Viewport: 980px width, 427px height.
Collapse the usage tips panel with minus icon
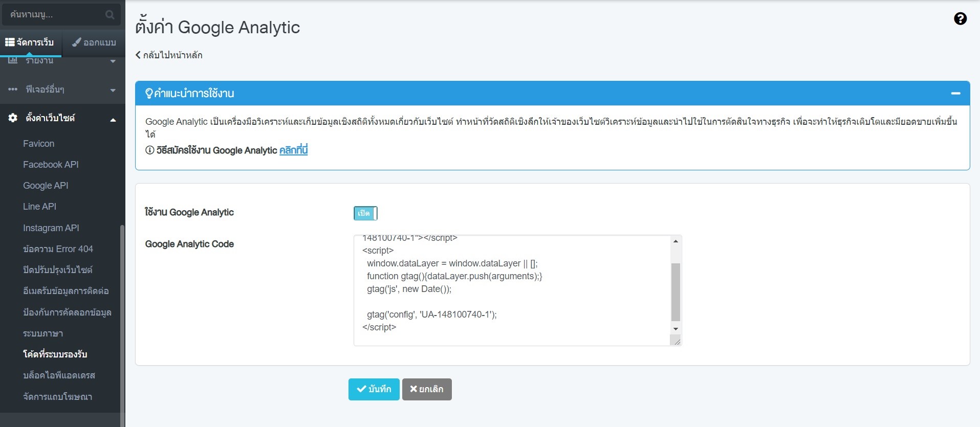pyautogui.click(x=955, y=93)
